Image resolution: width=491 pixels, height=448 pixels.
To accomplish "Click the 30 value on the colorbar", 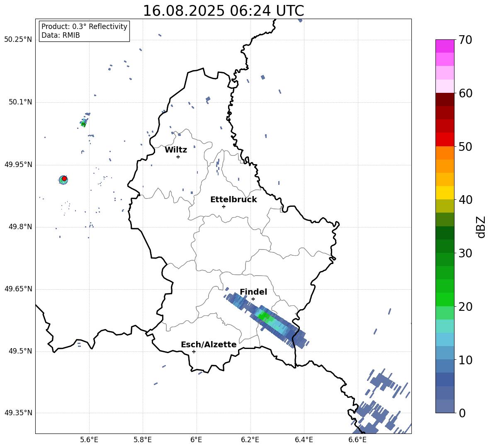I will pyautogui.click(x=466, y=253).
